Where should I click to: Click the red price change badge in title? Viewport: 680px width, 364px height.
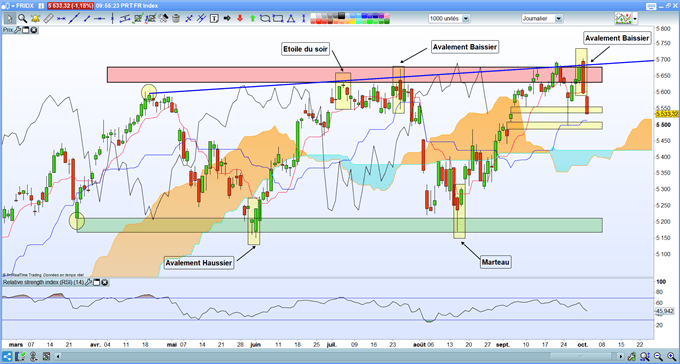pyautogui.click(x=70, y=6)
